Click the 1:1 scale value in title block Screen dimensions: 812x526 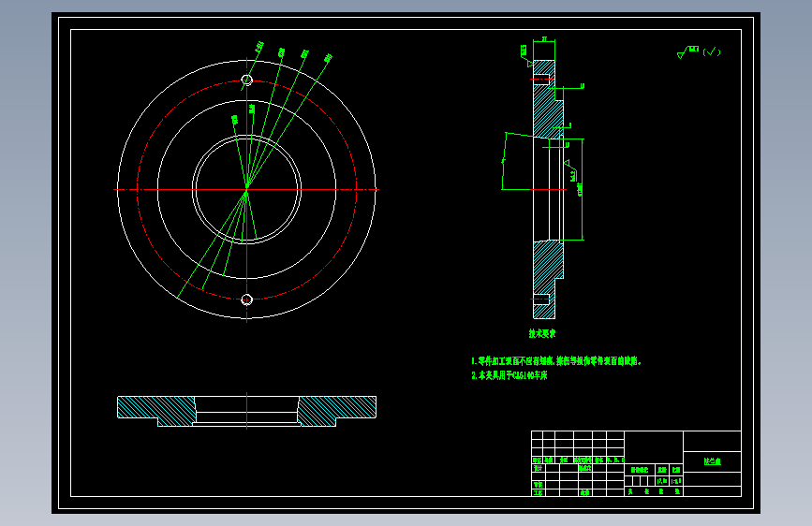tap(676, 481)
